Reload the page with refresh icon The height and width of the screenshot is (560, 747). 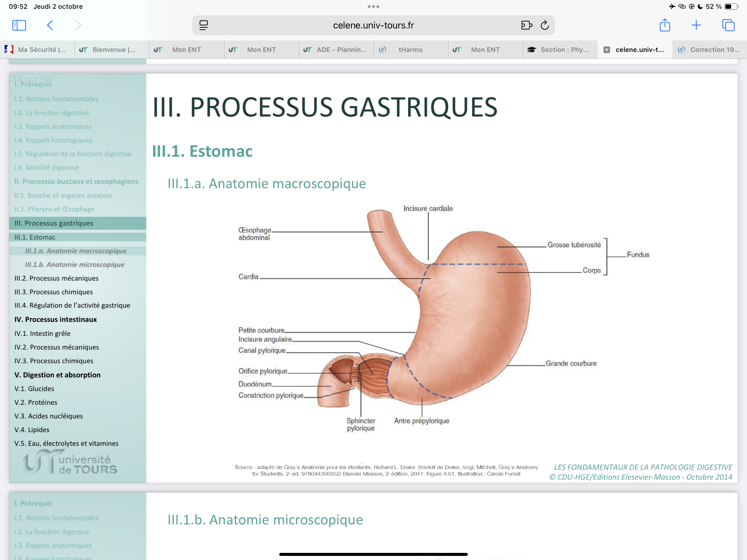point(545,25)
